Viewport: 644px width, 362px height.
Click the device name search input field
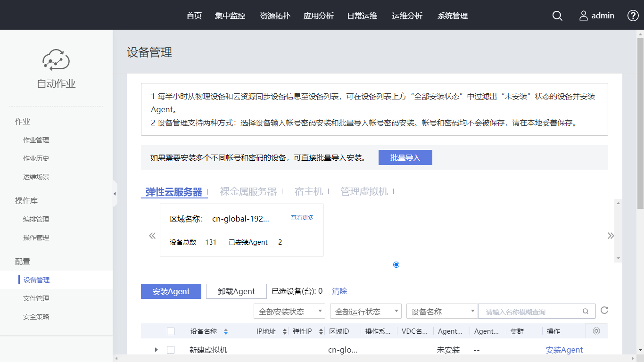[532, 312]
